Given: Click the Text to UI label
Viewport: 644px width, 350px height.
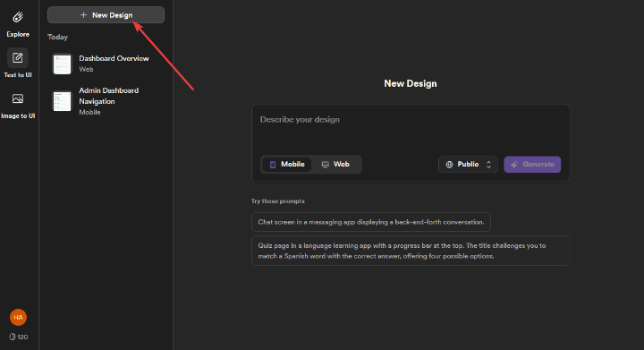Looking at the screenshot, I should (x=18, y=75).
